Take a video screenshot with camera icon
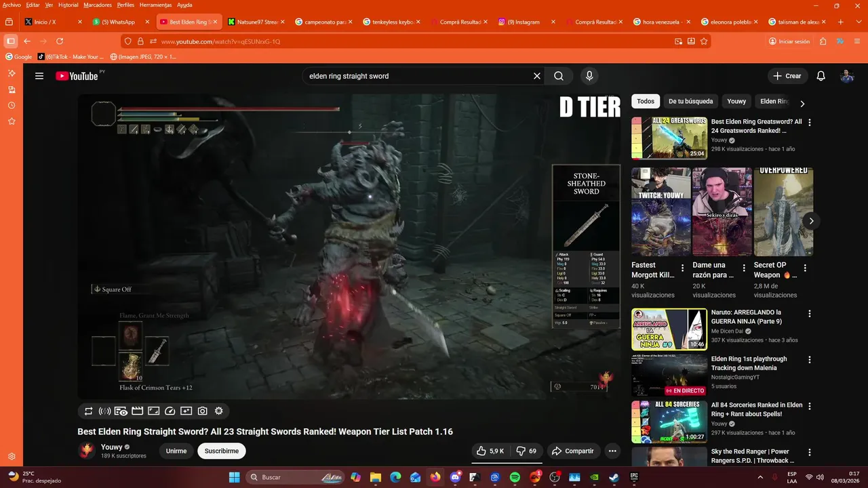This screenshot has width=868, height=488. tap(202, 411)
